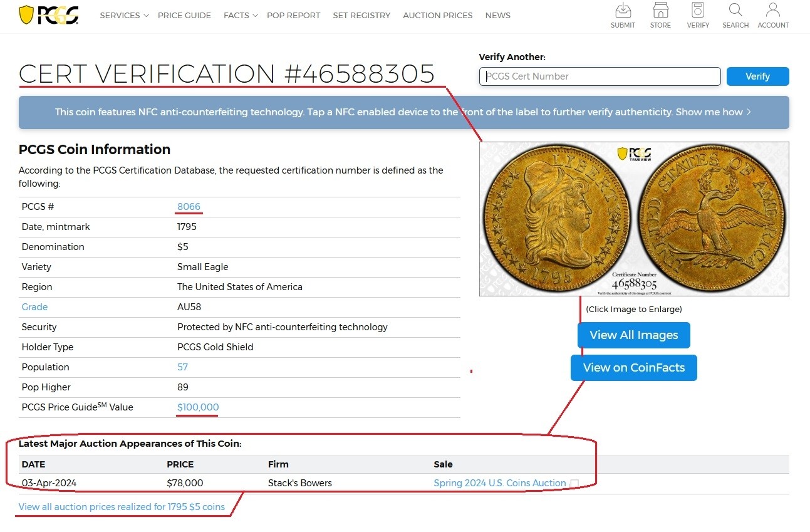The image size is (810, 532).
Task: Open the Account profile icon
Action: [x=773, y=15]
